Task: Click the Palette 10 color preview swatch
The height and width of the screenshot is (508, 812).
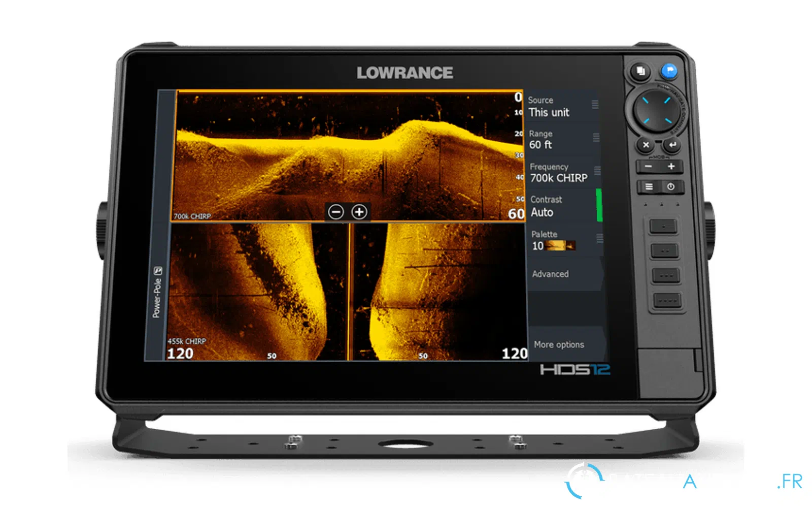Action: click(x=560, y=246)
